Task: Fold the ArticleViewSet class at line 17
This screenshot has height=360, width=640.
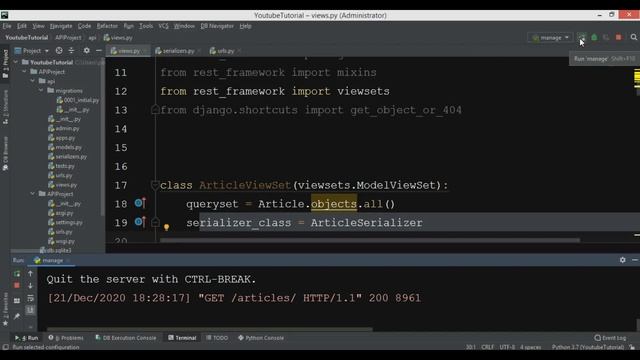Action: [x=155, y=185]
